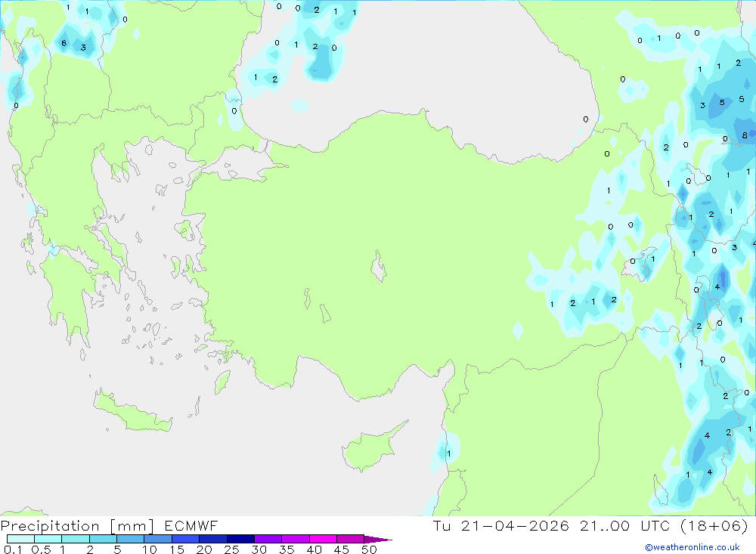Click the '3' value beside the 6
The width and height of the screenshot is (756, 554).
[83, 48]
